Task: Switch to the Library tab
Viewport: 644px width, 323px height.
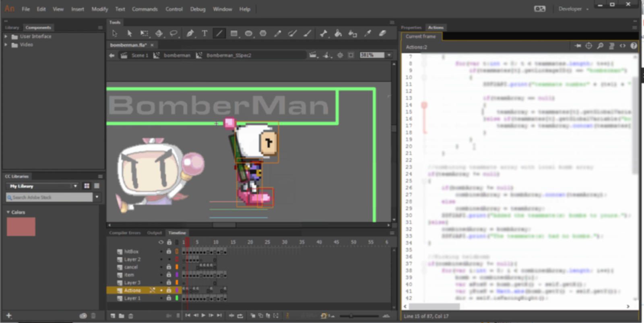Action: click(12, 27)
